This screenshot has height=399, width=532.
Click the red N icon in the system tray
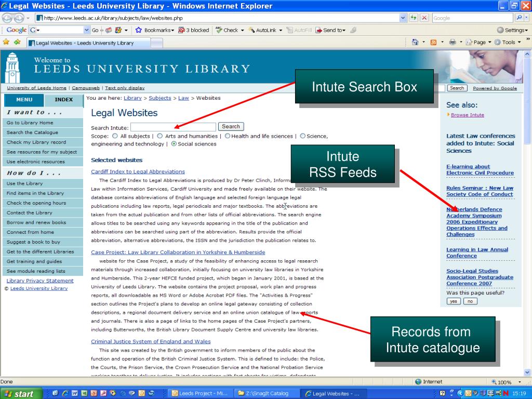pos(506,394)
